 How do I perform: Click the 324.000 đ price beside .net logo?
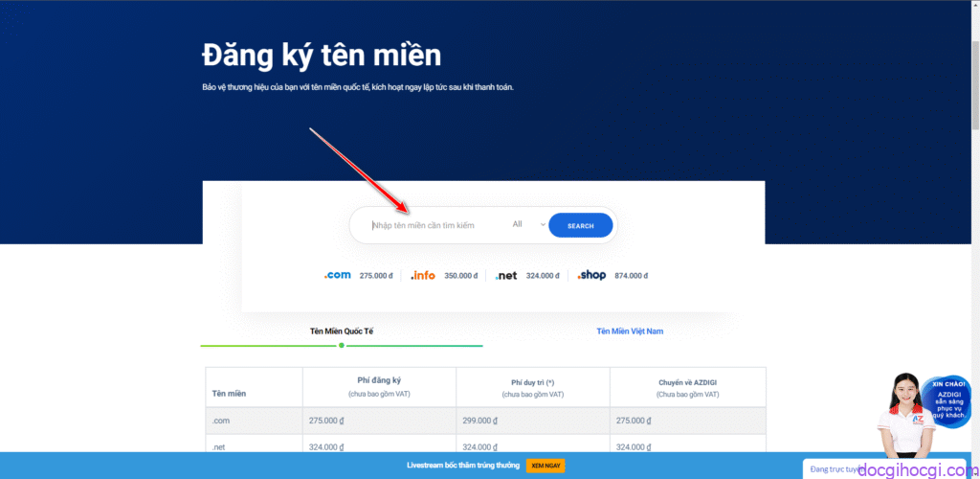point(543,276)
